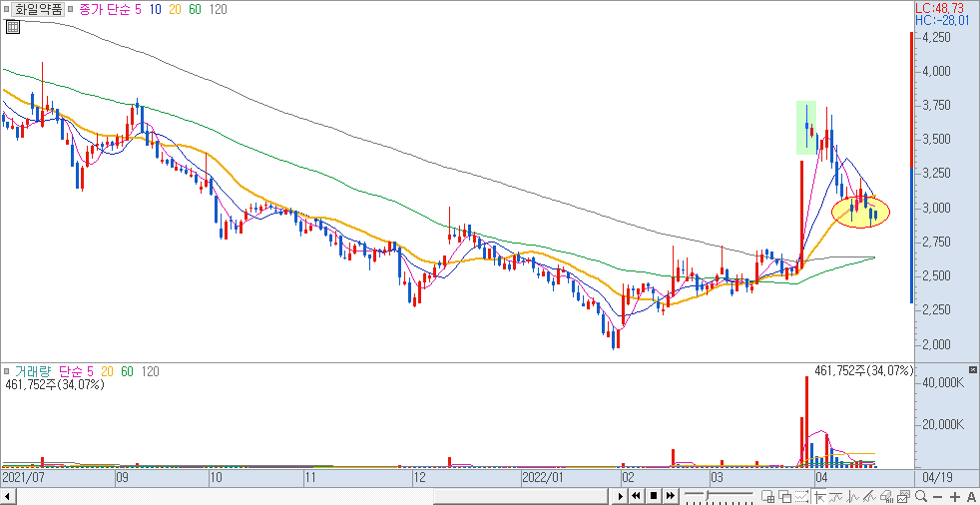The image size is (980, 505).
Task: Select the crosshair cursor tool icon
Action: click(819, 497)
